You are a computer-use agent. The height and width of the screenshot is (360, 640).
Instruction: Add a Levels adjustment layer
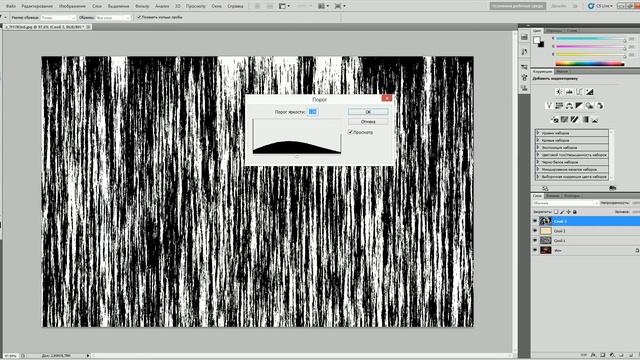[x=569, y=92]
